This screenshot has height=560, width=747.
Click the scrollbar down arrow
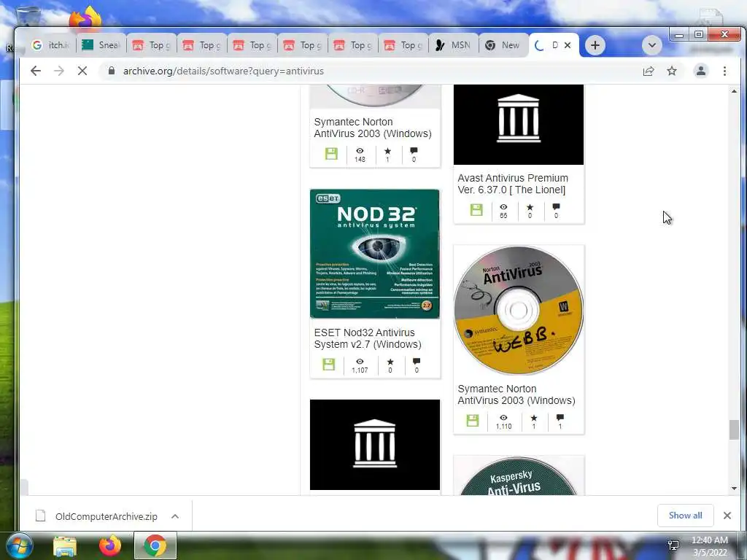[734, 489]
